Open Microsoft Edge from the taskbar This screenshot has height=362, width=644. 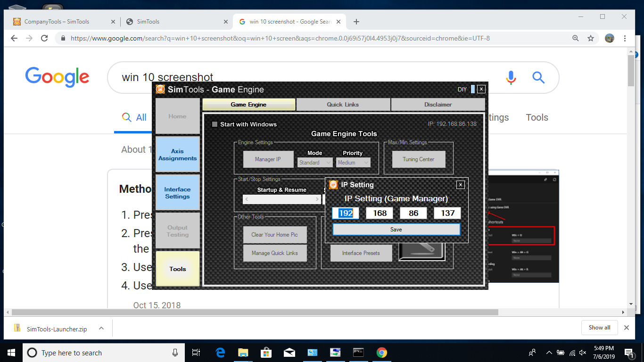tap(220, 353)
